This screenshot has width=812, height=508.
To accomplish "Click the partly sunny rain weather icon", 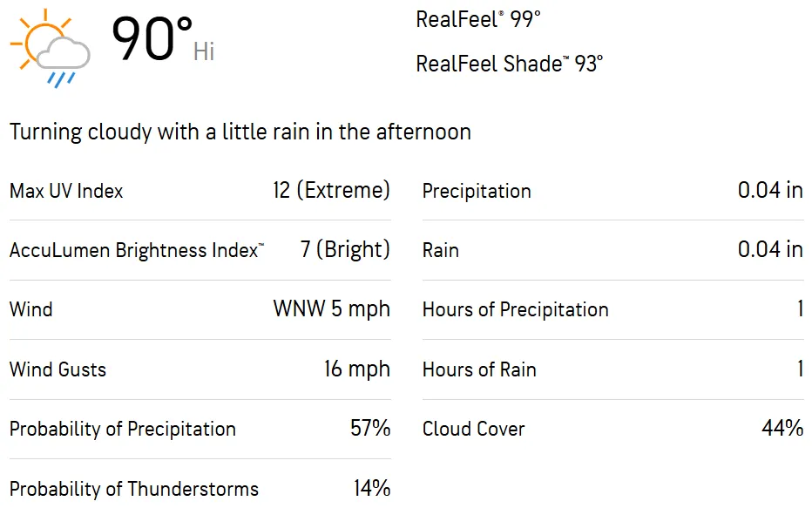I will tap(51, 48).
